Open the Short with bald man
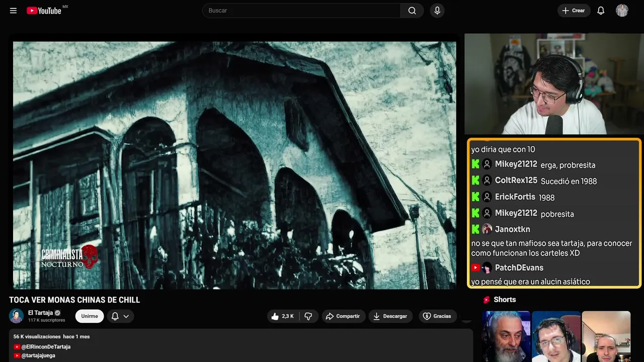 coord(606,336)
